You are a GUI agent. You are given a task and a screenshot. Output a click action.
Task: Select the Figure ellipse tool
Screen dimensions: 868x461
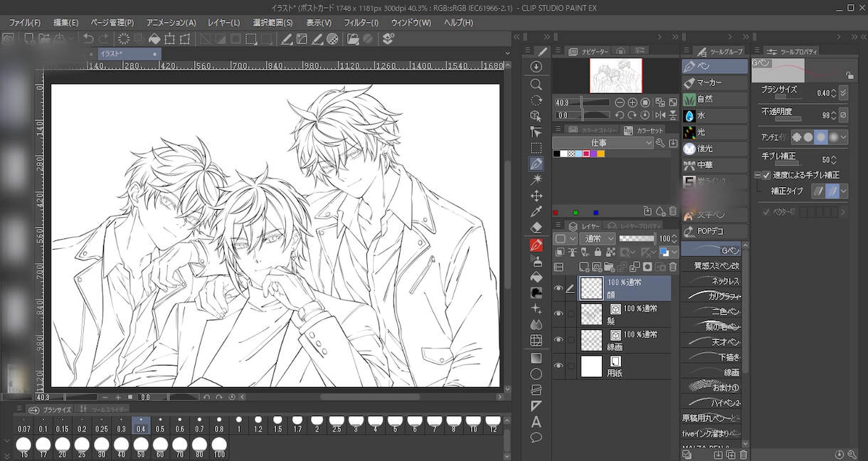[536, 374]
